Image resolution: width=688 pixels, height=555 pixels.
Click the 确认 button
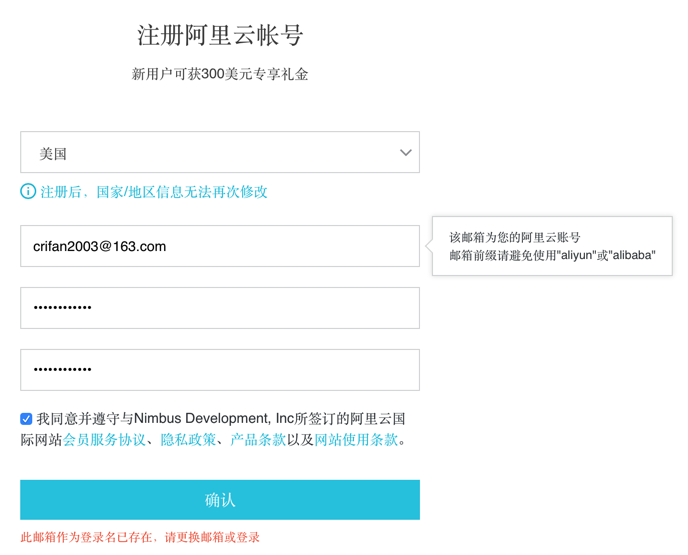point(220,500)
